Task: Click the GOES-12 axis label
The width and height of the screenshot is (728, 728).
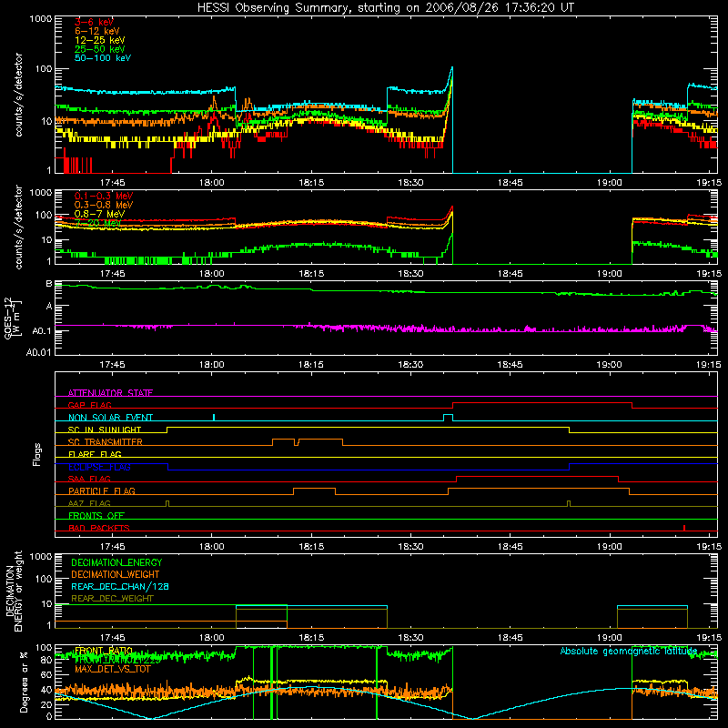Action: click(x=12, y=318)
